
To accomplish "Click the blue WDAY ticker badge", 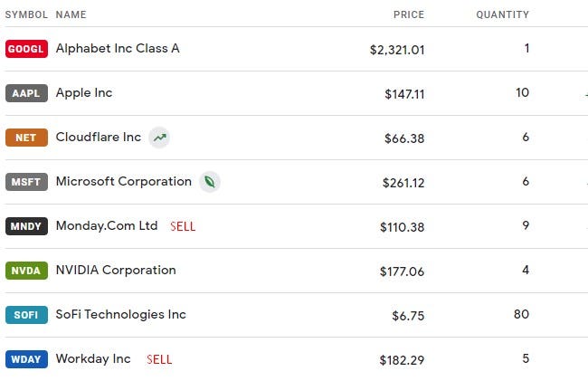I will [26, 359].
